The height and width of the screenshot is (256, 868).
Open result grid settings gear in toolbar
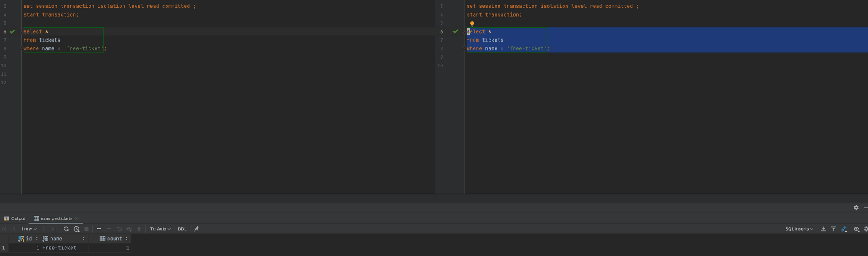click(866, 229)
